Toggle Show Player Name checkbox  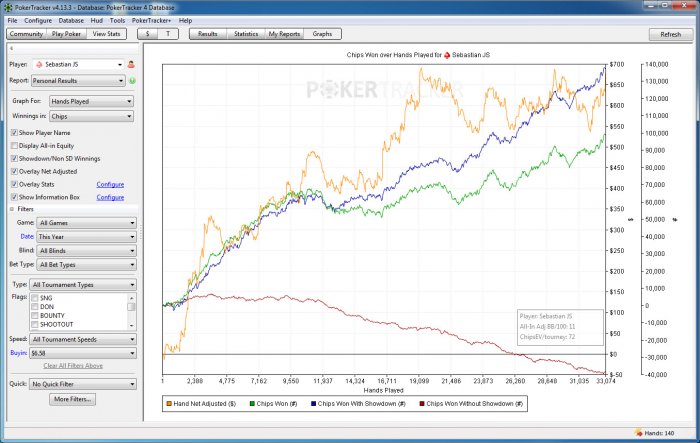pyautogui.click(x=14, y=133)
